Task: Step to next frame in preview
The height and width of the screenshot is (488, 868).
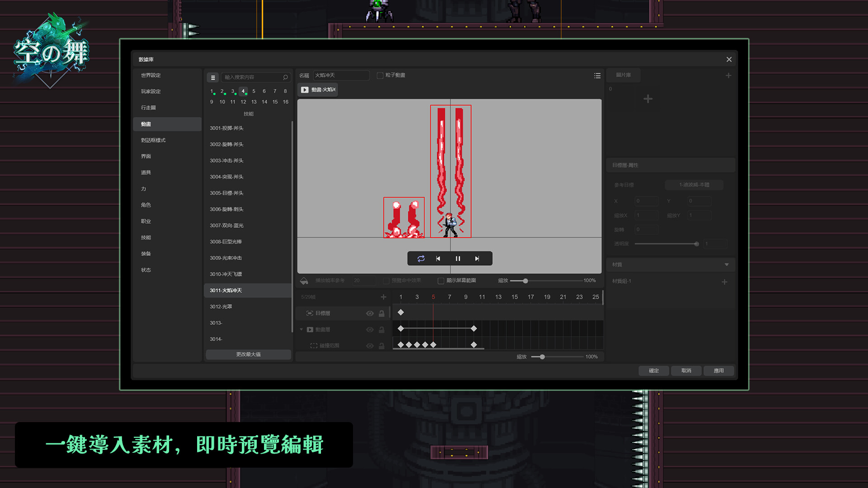Action: 477,258
